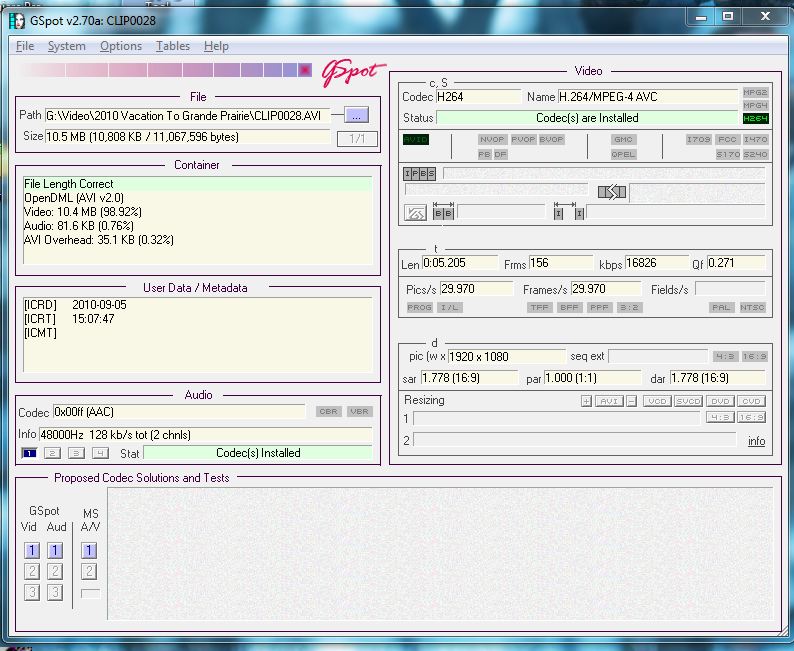
Task: Click the icon left of BB frames
Action: [415, 213]
